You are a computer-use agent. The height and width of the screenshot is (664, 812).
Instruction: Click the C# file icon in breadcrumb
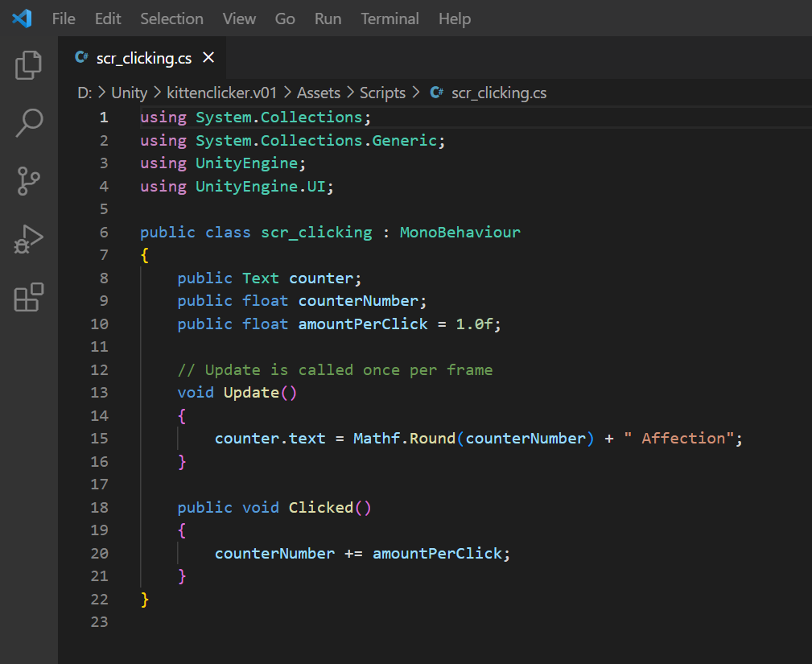click(x=437, y=93)
